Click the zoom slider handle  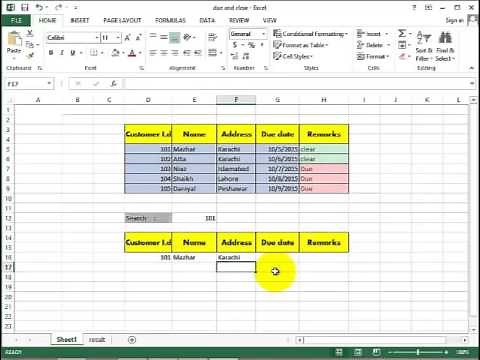[x=418, y=352]
